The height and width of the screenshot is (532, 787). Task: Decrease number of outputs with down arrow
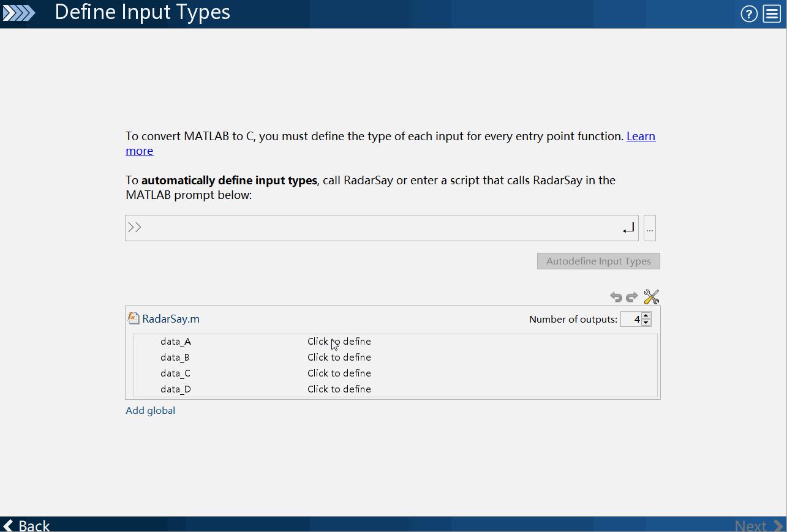click(646, 323)
